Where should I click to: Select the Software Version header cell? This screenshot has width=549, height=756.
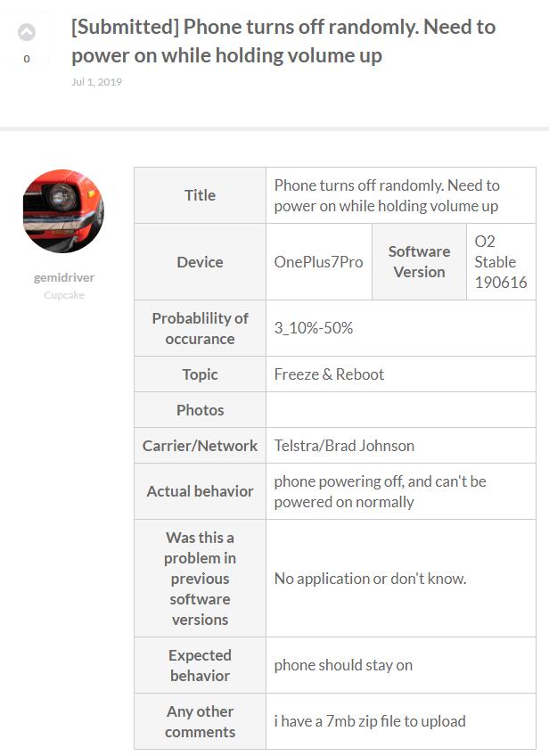coord(419,262)
